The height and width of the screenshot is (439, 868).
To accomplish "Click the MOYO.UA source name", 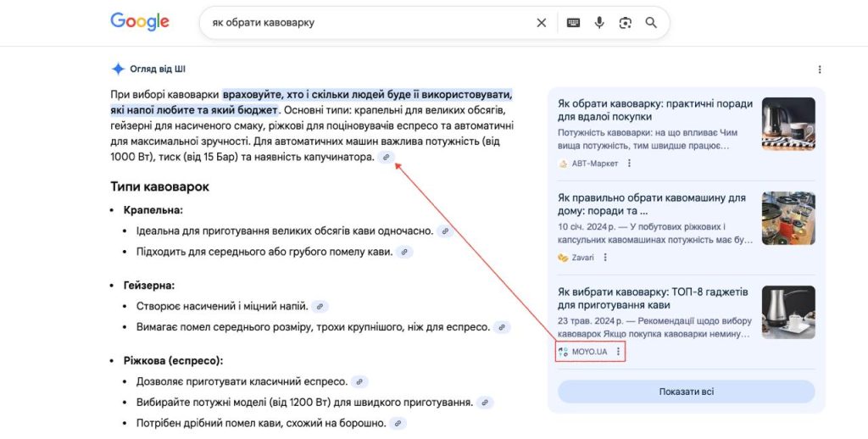I will (x=590, y=352).
